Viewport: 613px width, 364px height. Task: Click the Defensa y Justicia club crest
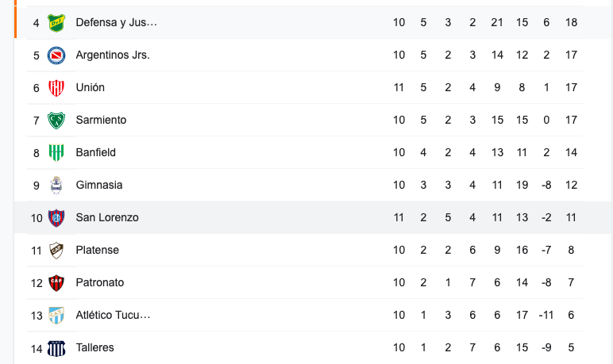click(56, 23)
